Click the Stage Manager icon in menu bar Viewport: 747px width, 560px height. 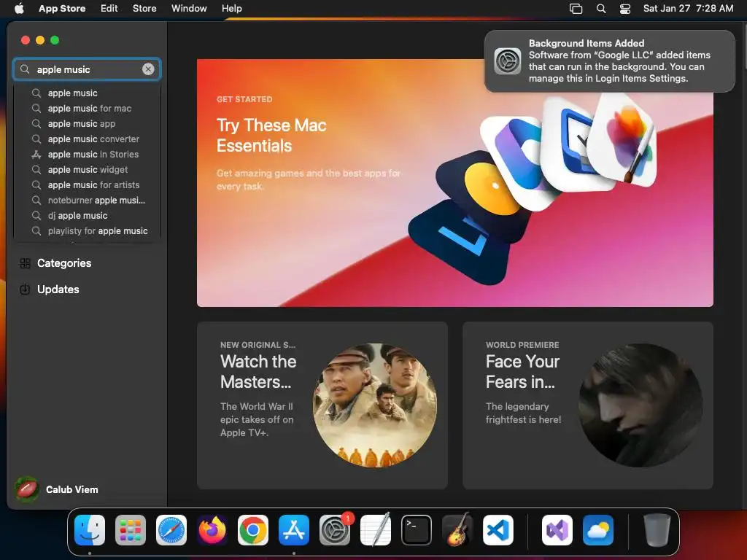pyautogui.click(x=576, y=8)
